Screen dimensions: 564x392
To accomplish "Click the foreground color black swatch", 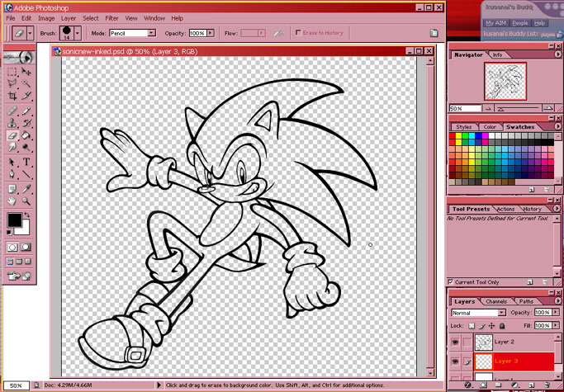I will (x=14, y=220).
